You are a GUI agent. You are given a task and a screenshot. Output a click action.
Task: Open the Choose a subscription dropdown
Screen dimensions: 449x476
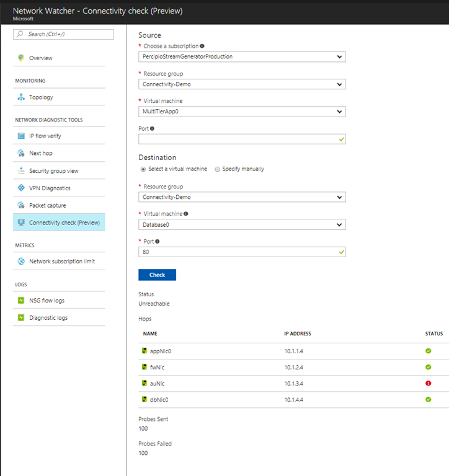click(x=242, y=57)
